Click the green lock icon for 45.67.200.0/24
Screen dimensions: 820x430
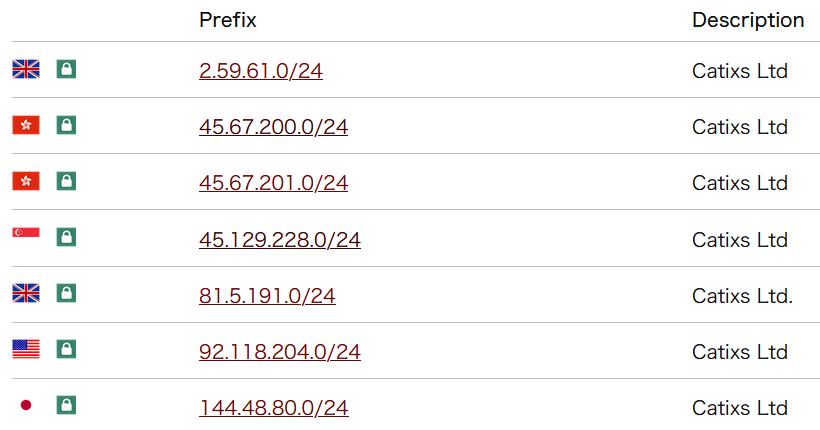click(66, 125)
